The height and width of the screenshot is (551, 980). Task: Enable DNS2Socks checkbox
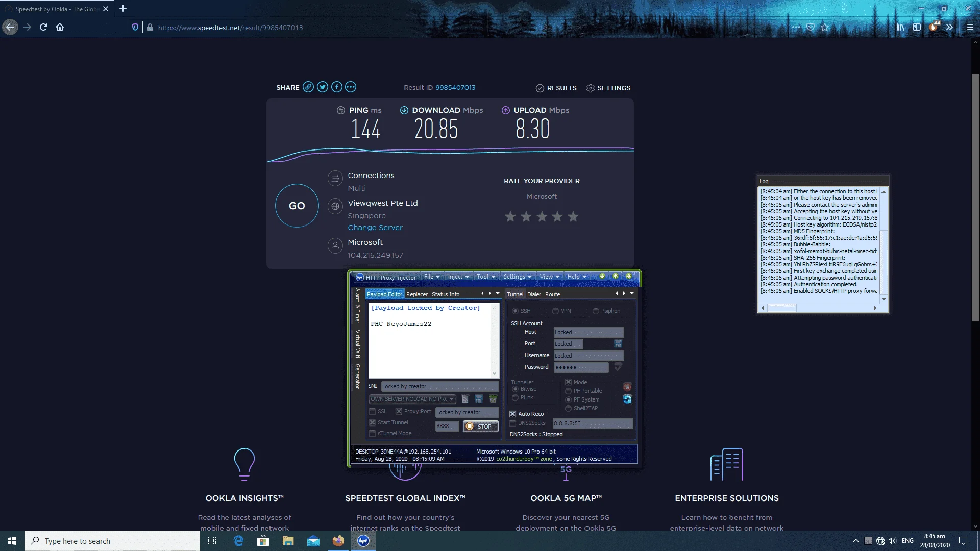click(x=513, y=423)
